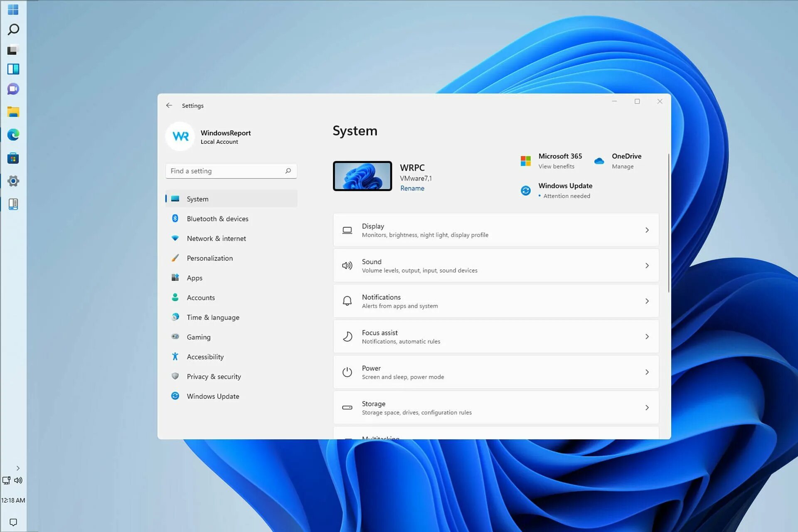This screenshot has width=798, height=532.
Task: Click the Find a setting search box
Action: (x=224, y=171)
